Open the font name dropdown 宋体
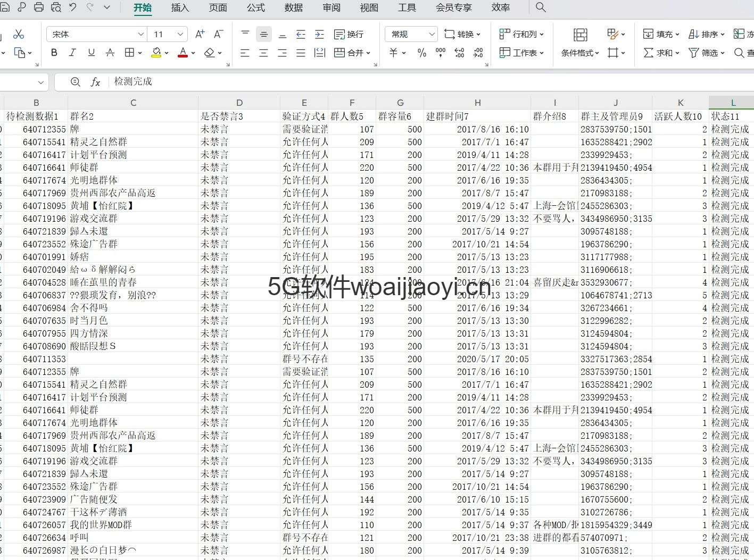754x560 pixels. 140,34
